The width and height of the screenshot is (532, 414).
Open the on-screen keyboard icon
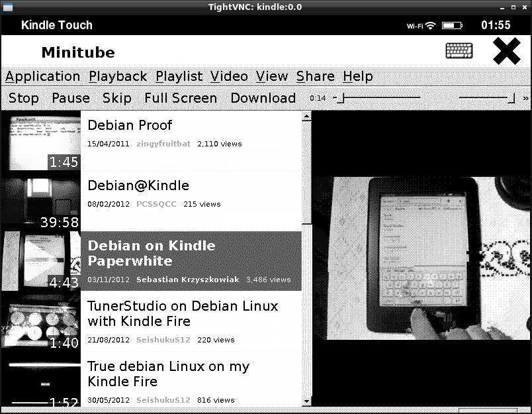459,51
